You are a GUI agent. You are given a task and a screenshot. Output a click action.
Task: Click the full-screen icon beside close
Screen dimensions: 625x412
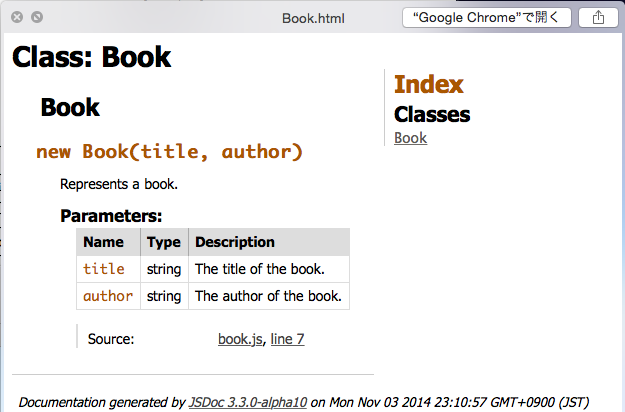[37, 17]
